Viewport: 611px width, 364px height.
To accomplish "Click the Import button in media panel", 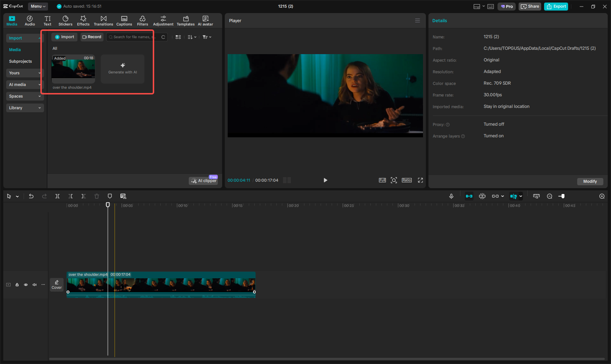I will [64, 37].
